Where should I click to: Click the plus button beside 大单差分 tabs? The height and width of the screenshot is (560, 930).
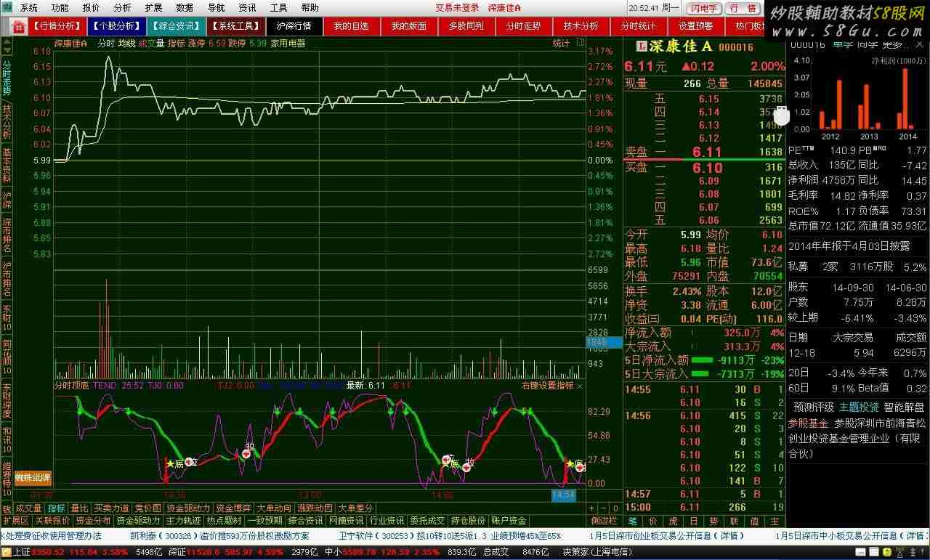(x=592, y=508)
